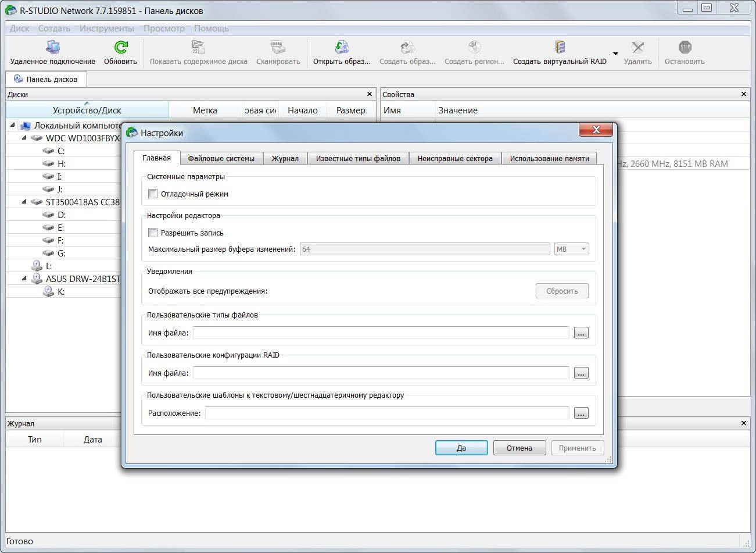The height and width of the screenshot is (553, 756).
Task: Click the RAID configurations Имя файла field
Action: tap(381, 373)
